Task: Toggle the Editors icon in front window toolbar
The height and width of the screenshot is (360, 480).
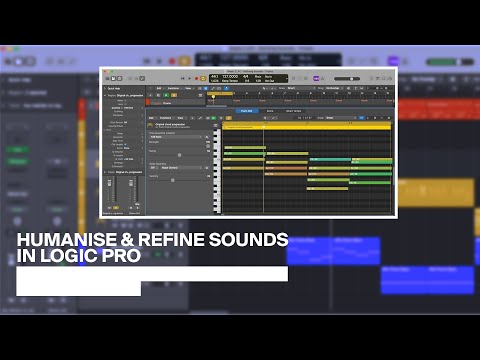Action: tap(142, 79)
